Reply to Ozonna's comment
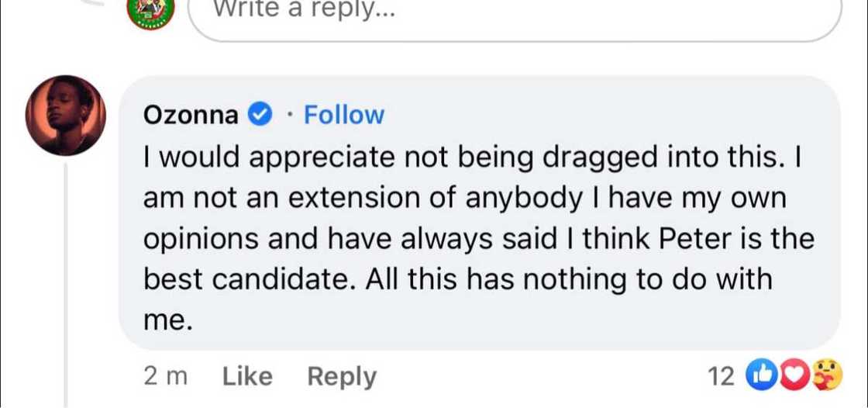Screen dimensions: 868x408 pyautogui.click(x=342, y=377)
